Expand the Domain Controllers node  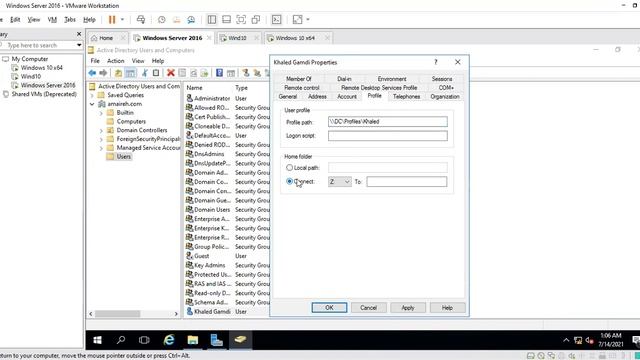point(101,131)
